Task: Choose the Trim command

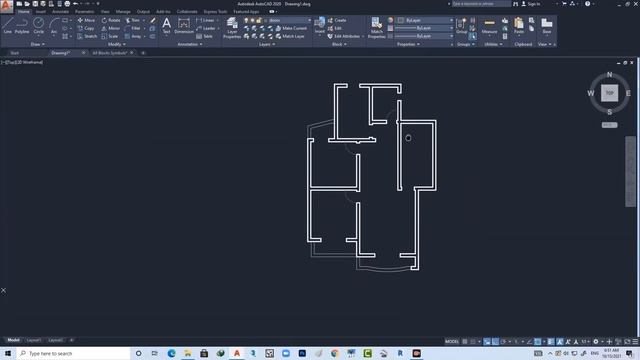Action: point(133,20)
